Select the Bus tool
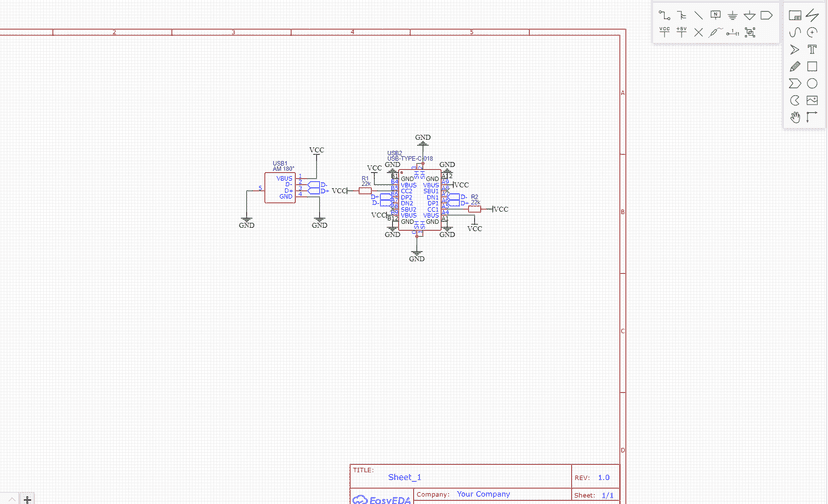 coord(681,15)
